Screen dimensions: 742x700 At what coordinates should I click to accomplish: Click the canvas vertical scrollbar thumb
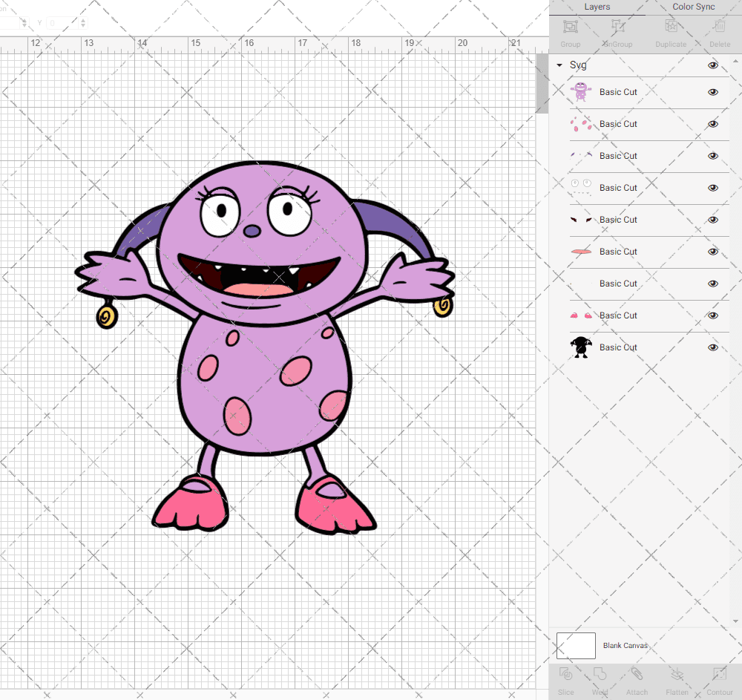coord(542,84)
